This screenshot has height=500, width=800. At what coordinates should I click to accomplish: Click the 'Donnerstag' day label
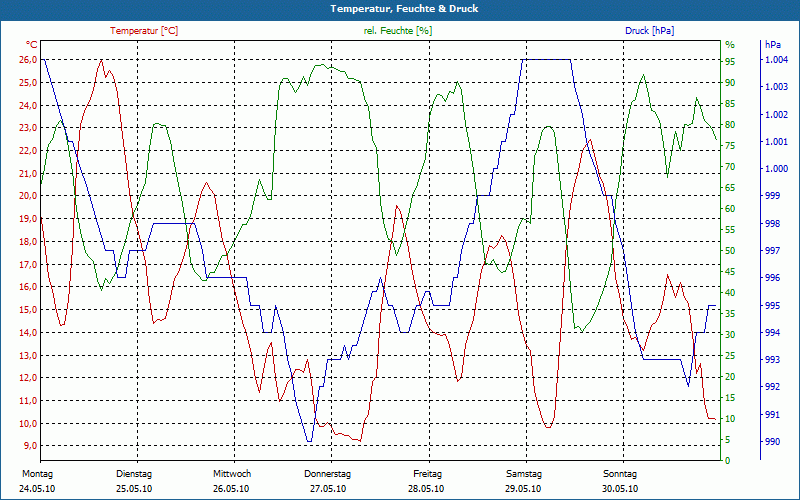coord(328,474)
